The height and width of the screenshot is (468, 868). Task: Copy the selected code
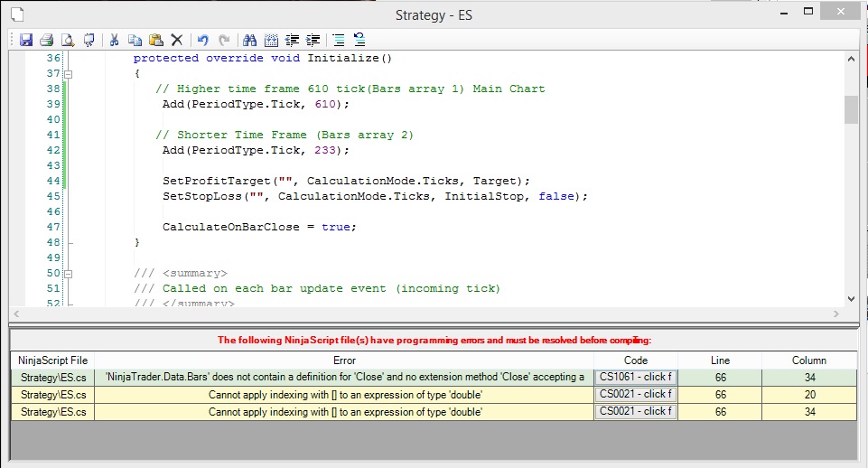coord(135,40)
